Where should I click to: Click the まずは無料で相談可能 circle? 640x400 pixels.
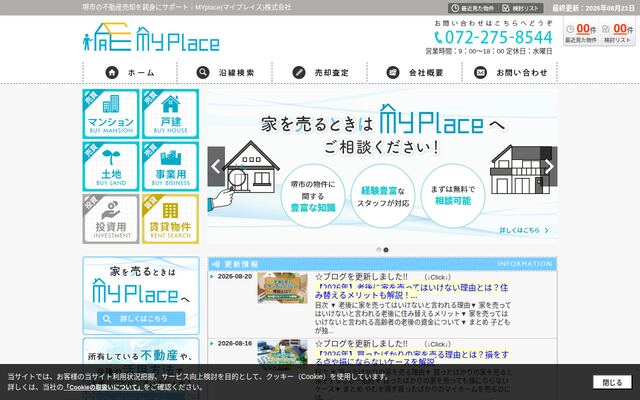[x=453, y=196]
